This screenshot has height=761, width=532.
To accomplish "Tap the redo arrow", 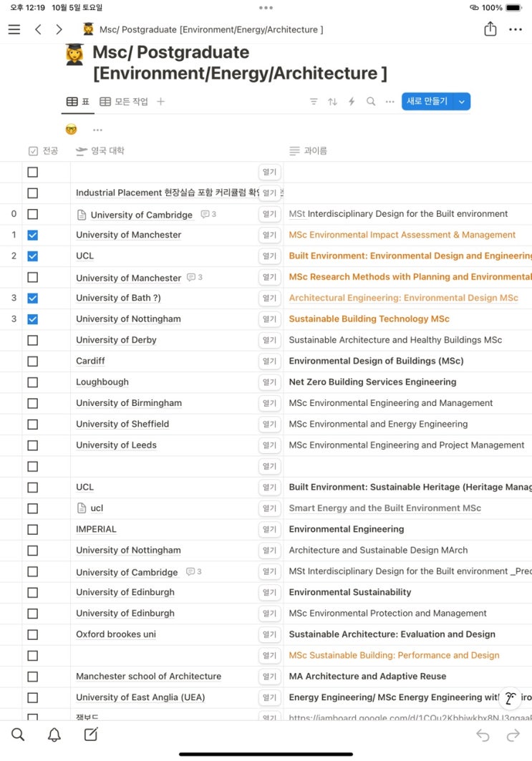I will 513,736.
